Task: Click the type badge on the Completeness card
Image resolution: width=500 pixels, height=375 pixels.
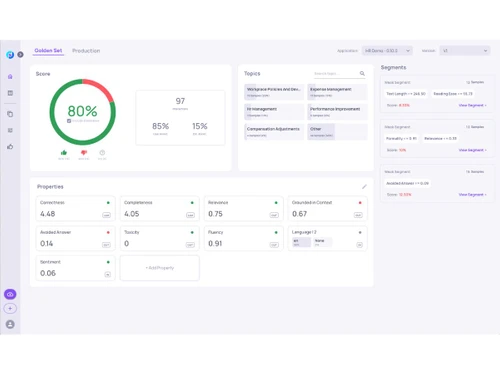Action: pyautogui.click(x=190, y=215)
